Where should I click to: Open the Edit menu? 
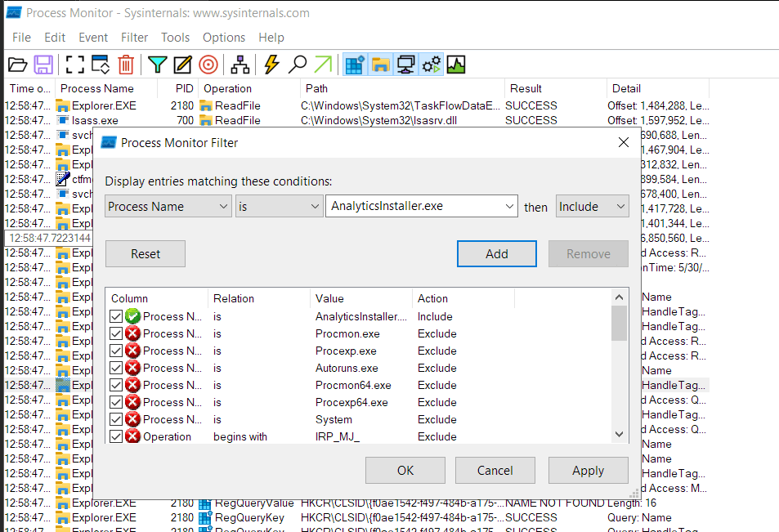(x=55, y=38)
